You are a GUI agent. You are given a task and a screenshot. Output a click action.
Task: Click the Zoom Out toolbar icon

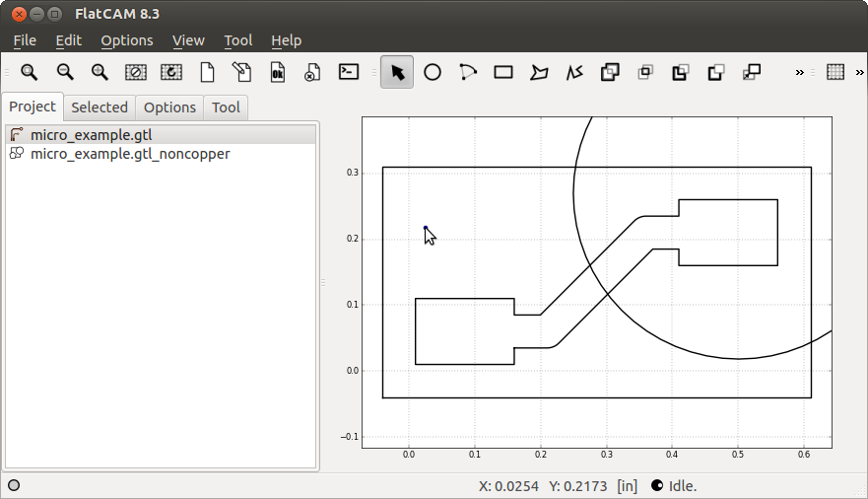(x=65, y=72)
